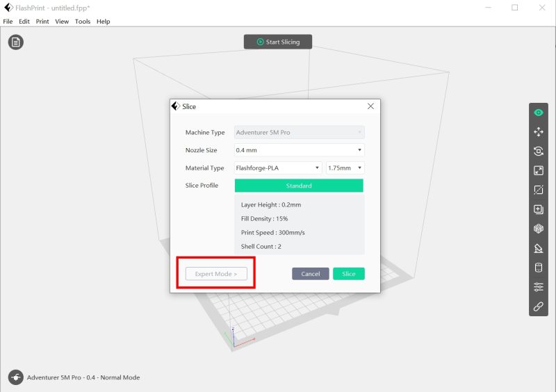Open the 1.75mm filament diameter dropdown
Screen dimensions: 556x392
(345, 168)
